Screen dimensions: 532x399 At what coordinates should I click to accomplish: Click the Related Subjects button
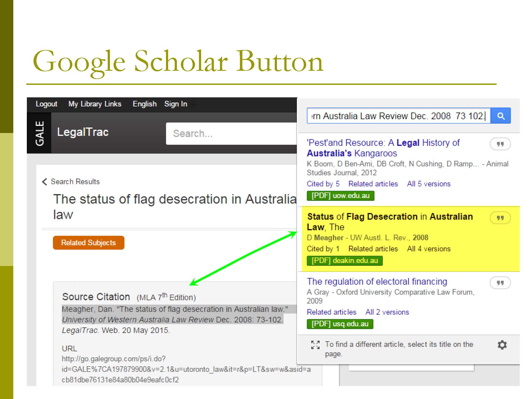pyautogui.click(x=89, y=243)
